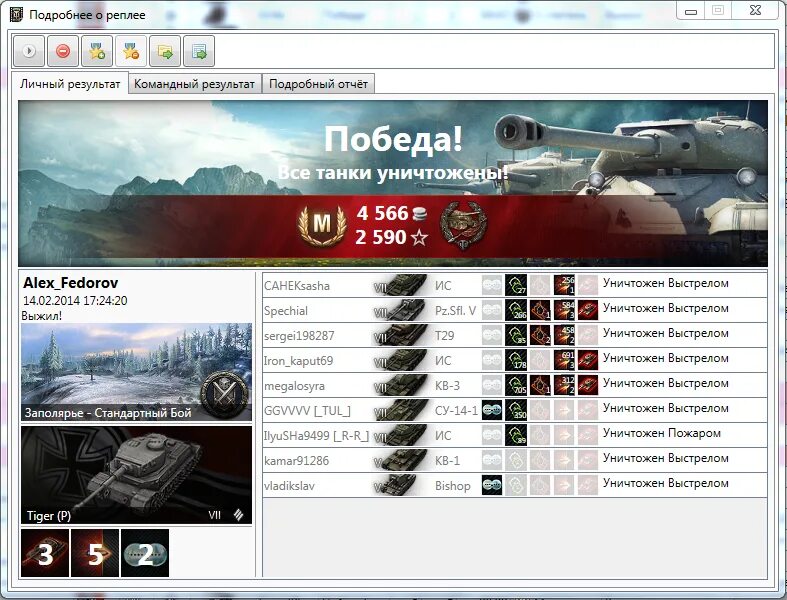Screen dimensions: 787x600
Task: Click the T29 tank name
Action: pos(444,336)
